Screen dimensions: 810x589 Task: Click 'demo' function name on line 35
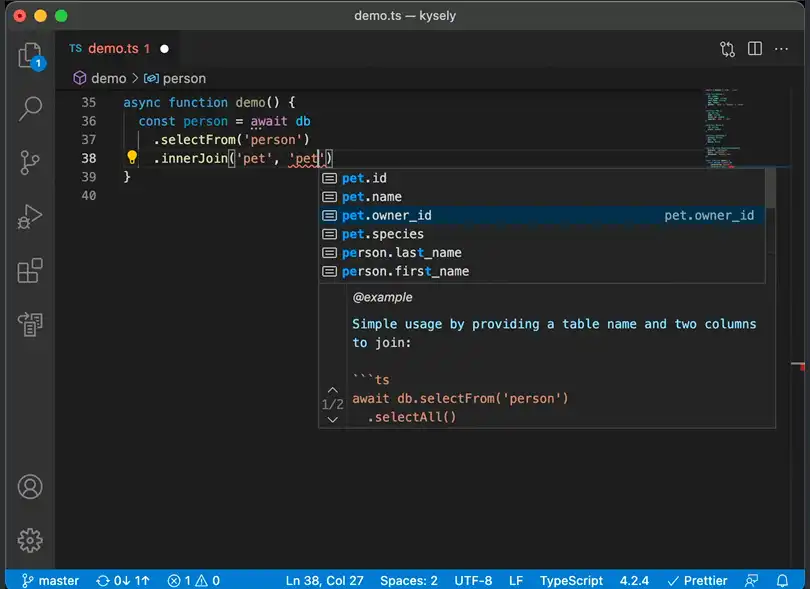click(251, 102)
